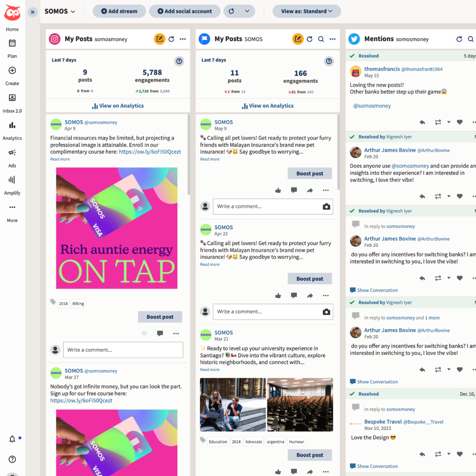Open more options for Facebook SOMOS stream
476x476 pixels.
(x=332, y=39)
